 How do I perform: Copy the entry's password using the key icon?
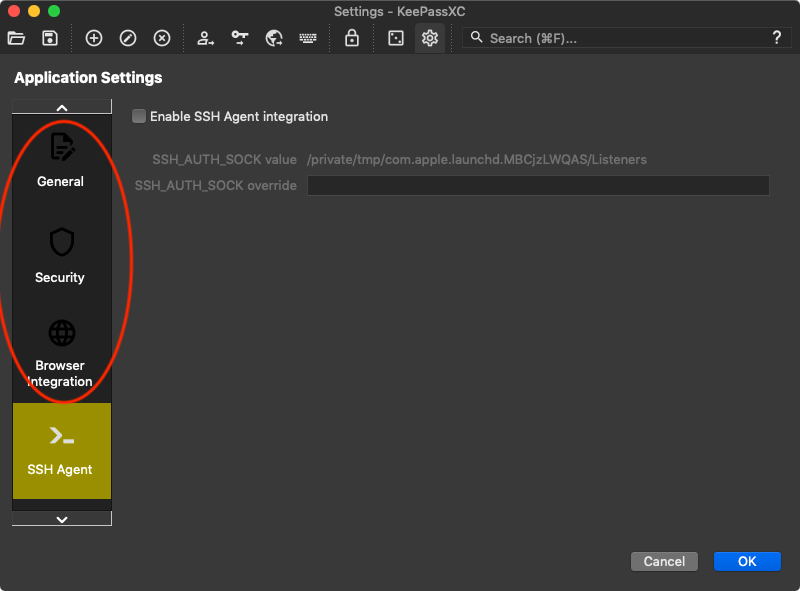point(240,38)
